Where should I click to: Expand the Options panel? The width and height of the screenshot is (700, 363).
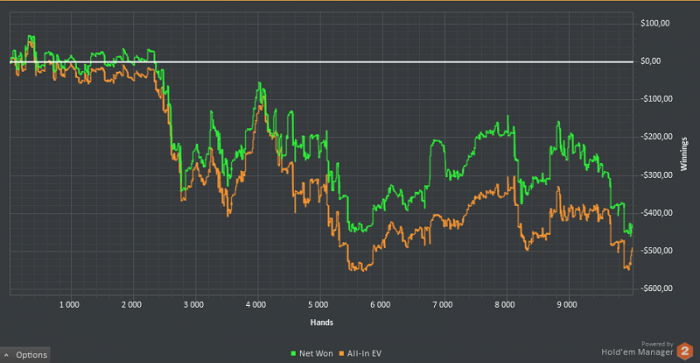(25, 355)
